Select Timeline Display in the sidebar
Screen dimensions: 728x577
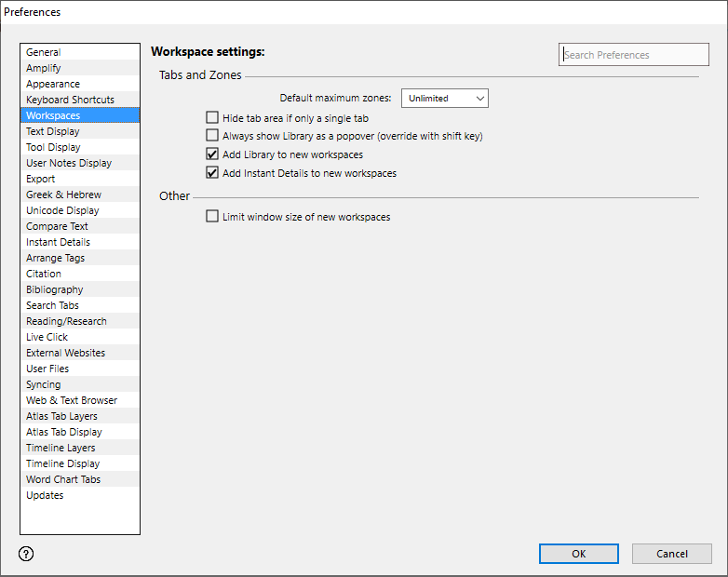[x=62, y=463]
